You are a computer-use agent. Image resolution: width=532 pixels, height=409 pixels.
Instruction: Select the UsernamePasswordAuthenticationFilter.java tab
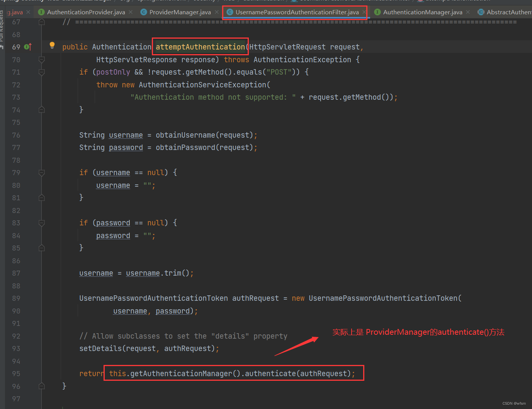point(297,12)
